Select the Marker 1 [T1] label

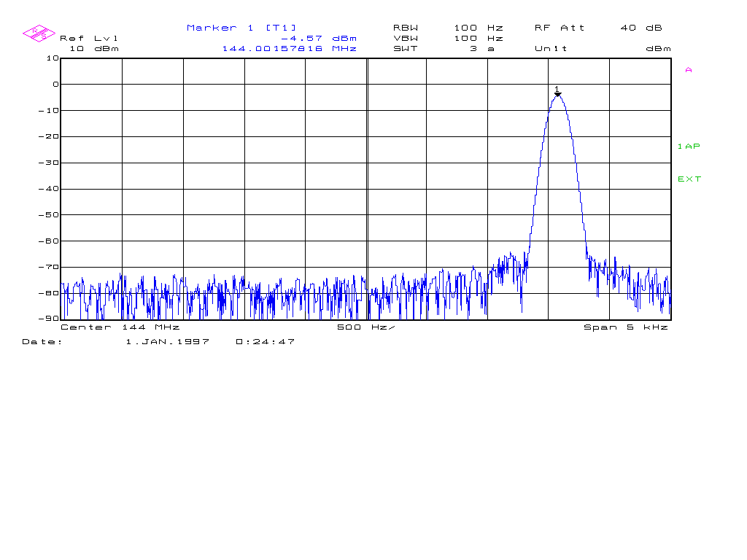coord(241,28)
